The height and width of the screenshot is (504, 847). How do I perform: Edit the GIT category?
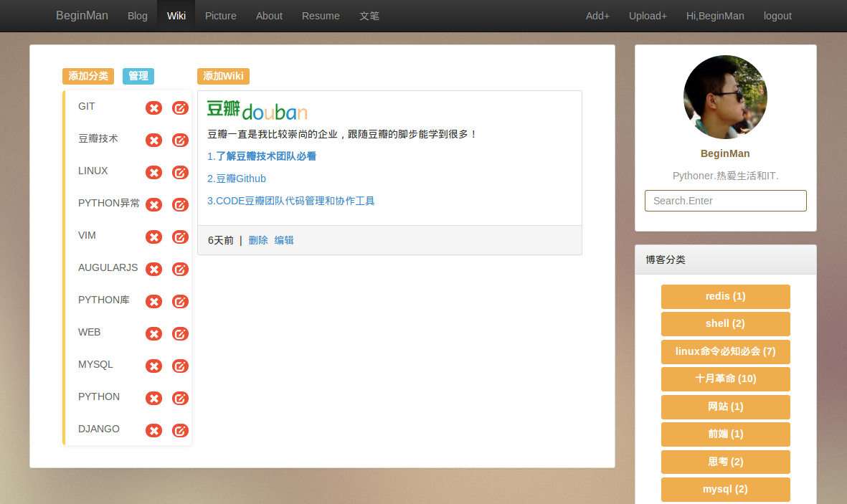tap(180, 108)
